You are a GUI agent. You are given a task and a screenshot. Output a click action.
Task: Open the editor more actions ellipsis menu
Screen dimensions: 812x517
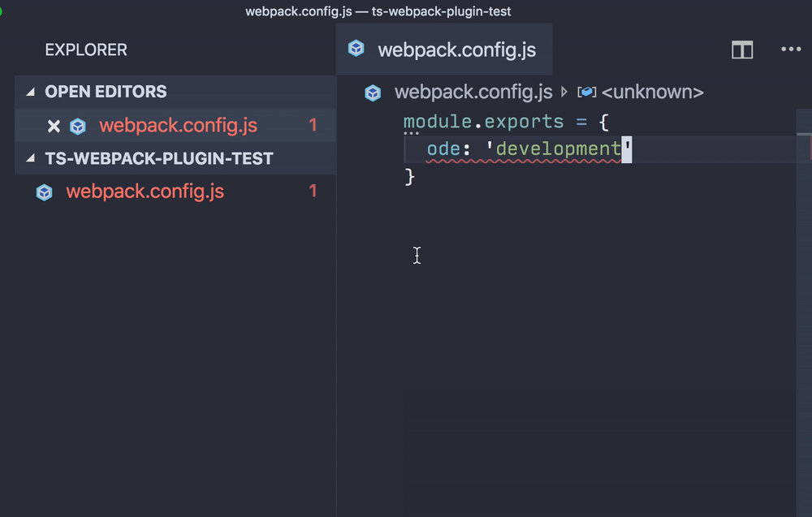click(791, 50)
